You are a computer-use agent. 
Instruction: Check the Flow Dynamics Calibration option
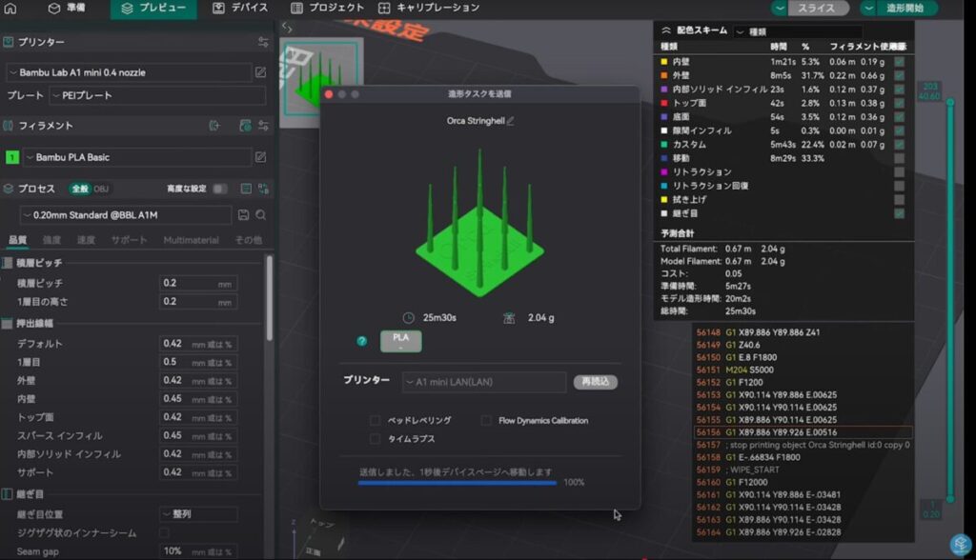(486, 420)
